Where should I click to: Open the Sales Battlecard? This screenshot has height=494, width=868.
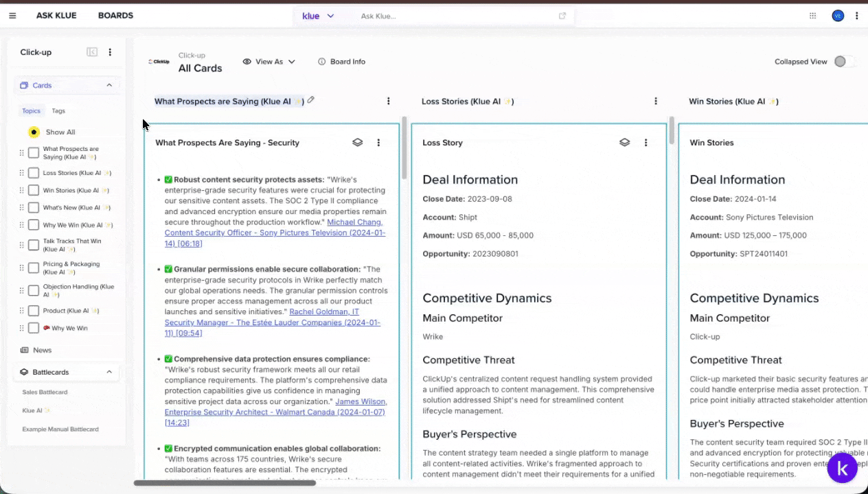[x=45, y=392]
